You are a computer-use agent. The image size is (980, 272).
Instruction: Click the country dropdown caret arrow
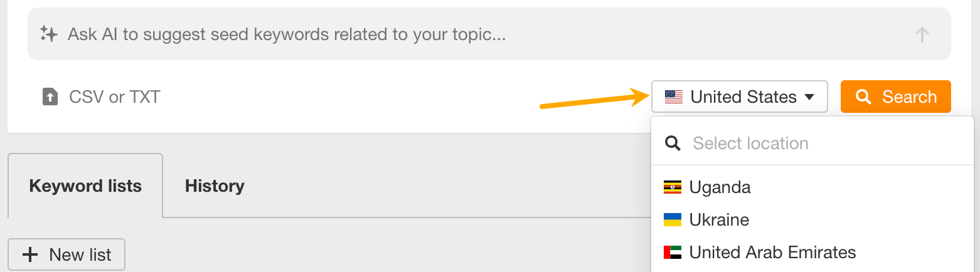809,97
